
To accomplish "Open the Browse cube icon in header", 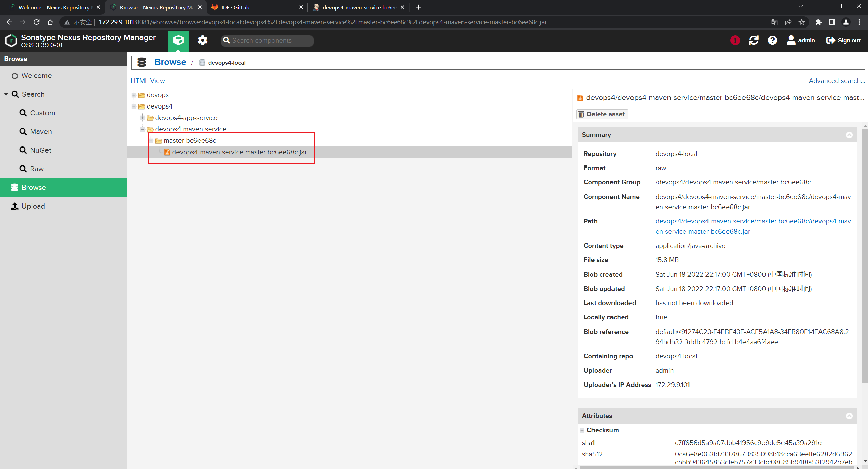I will (178, 40).
